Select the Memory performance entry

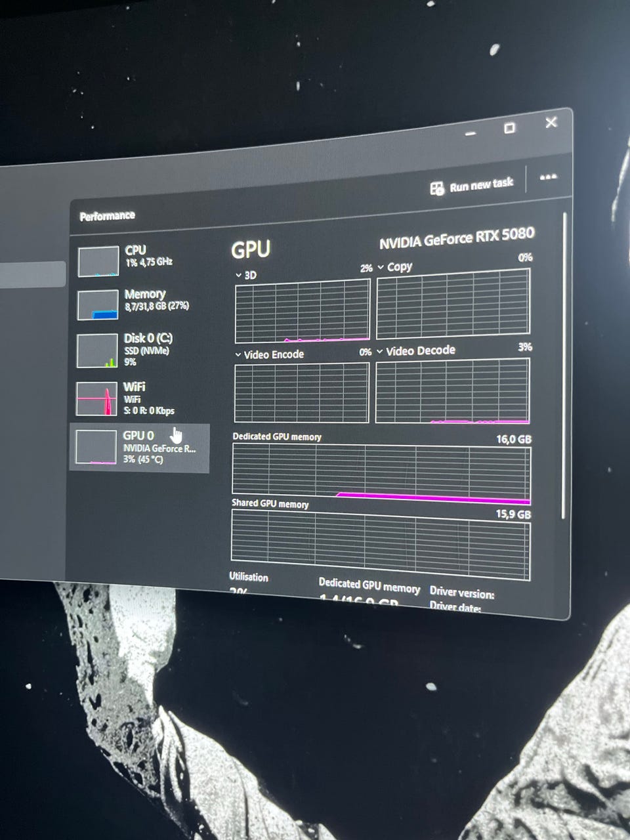(x=140, y=304)
